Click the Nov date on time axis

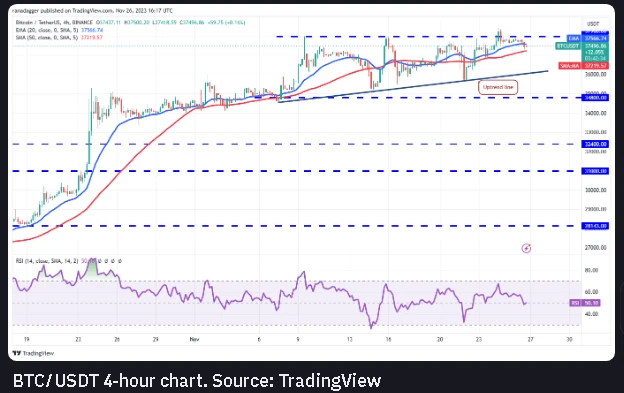coord(194,339)
